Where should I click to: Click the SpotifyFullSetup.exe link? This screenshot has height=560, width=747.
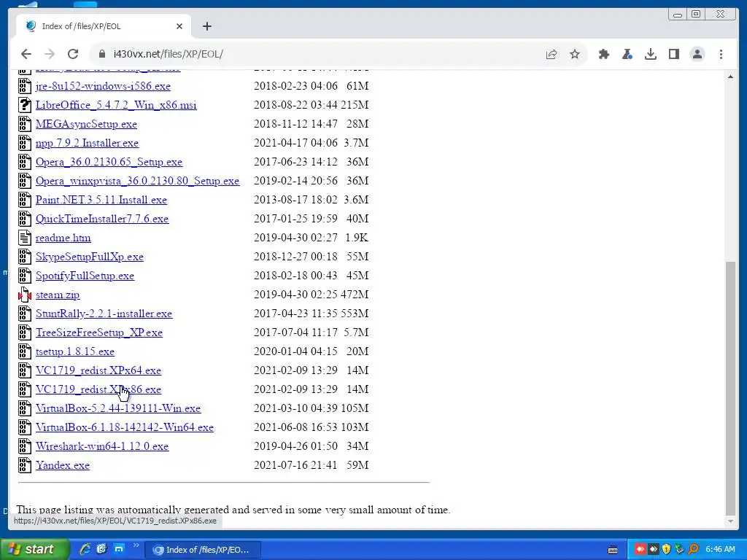tap(85, 276)
